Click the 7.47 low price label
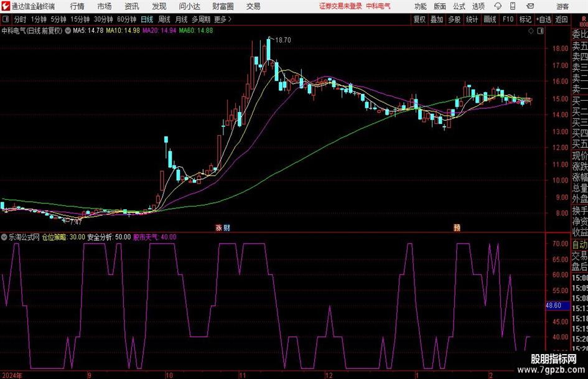Viewport: 588px width, 379px height. click(x=76, y=222)
